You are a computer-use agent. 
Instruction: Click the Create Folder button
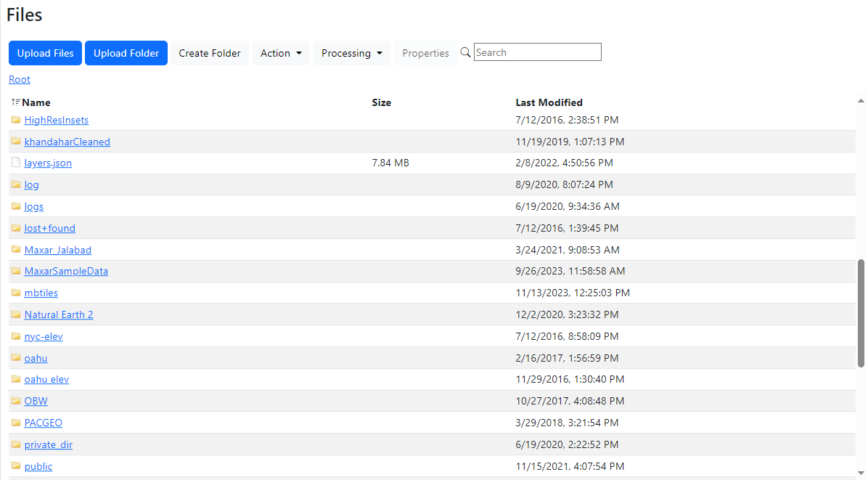pyautogui.click(x=210, y=53)
